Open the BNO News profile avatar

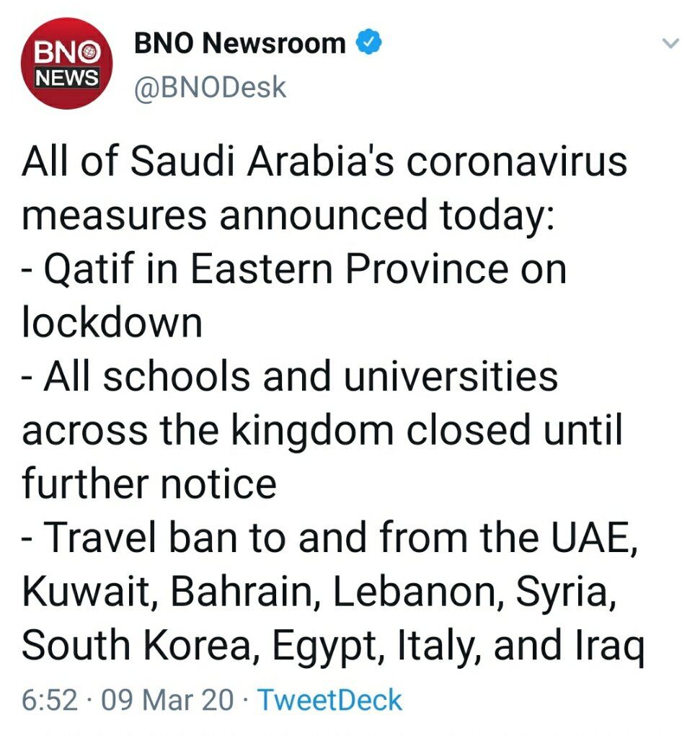click(x=66, y=63)
